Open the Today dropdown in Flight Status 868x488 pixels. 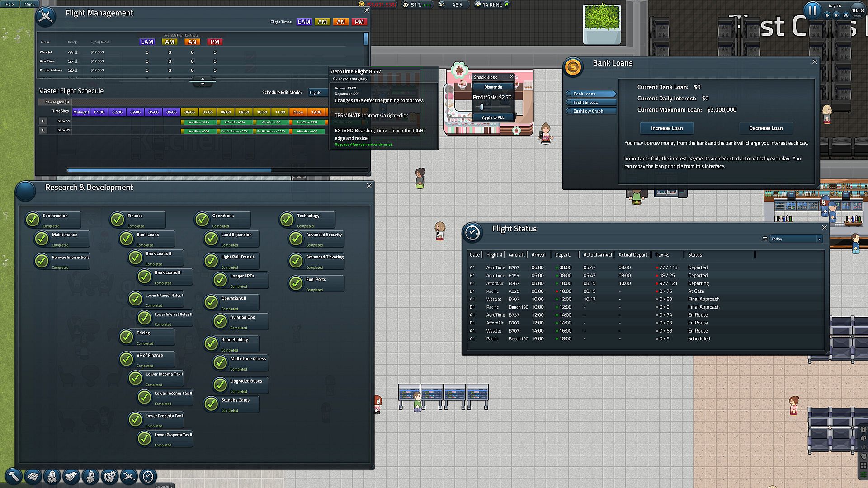point(796,239)
